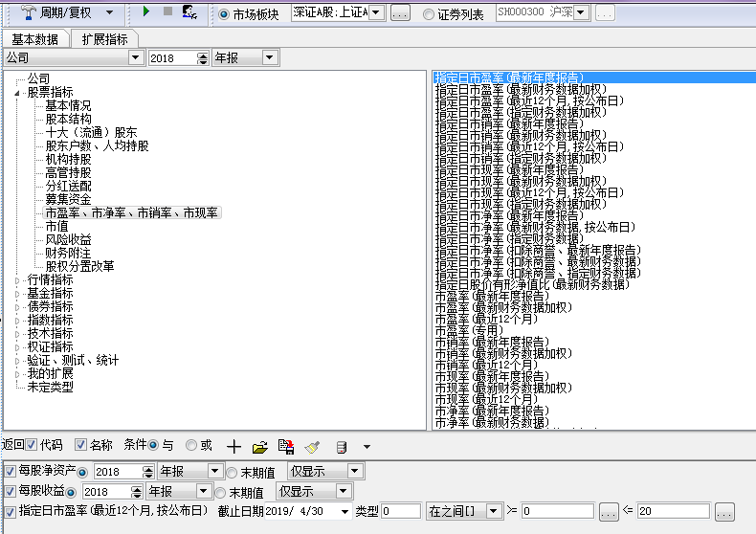The height and width of the screenshot is (534, 756).
Task: Select the 与 condition radio button
Action: [153, 445]
